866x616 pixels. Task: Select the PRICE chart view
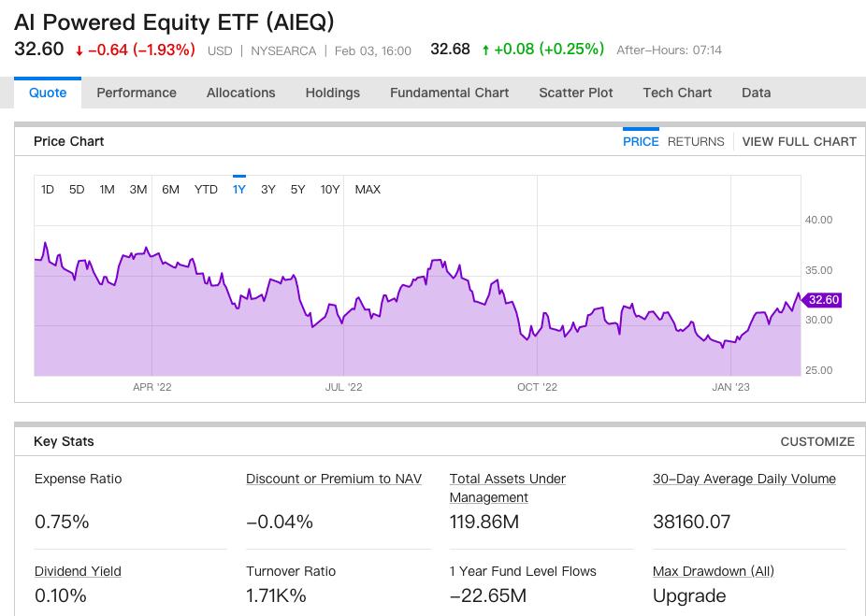point(641,141)
